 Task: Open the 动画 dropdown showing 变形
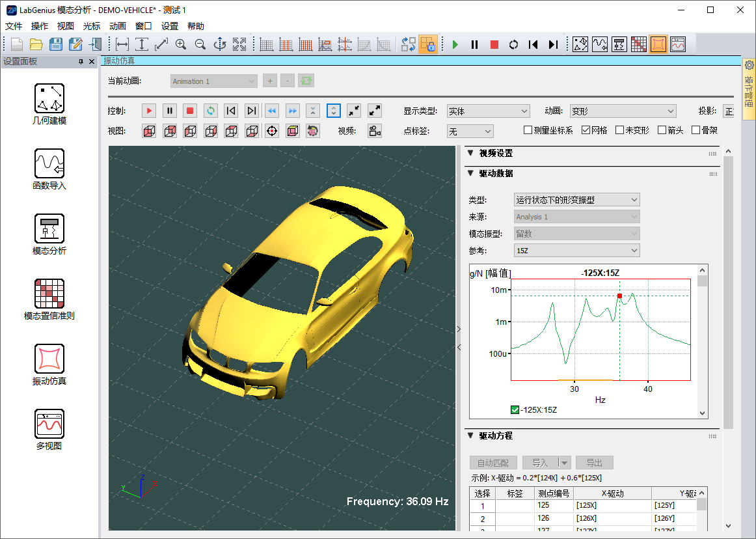coord(623,111)
